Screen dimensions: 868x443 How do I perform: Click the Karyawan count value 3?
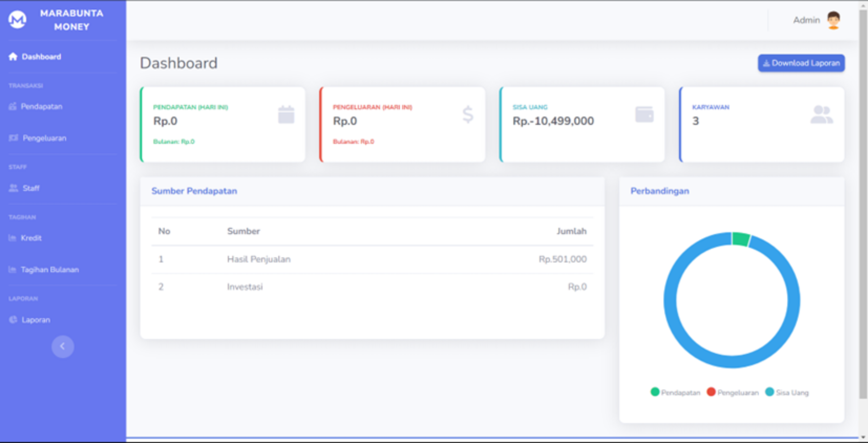click(695, 121)
